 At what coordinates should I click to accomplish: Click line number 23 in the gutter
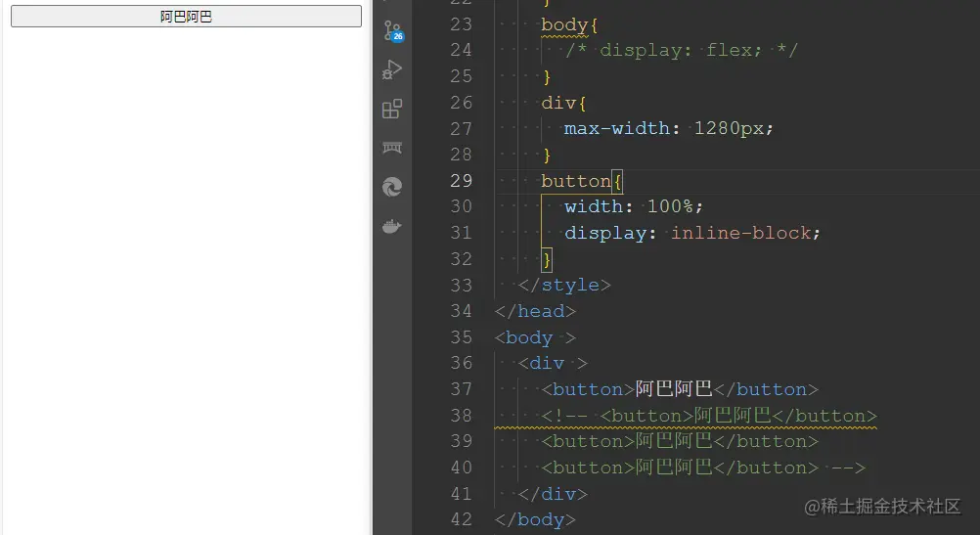point(461,24)
